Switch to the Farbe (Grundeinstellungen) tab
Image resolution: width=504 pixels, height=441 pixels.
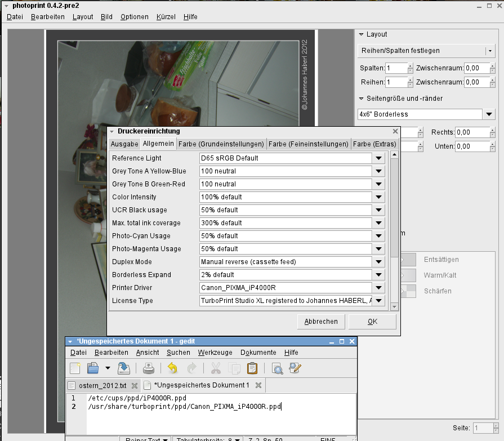coord(221,144)
